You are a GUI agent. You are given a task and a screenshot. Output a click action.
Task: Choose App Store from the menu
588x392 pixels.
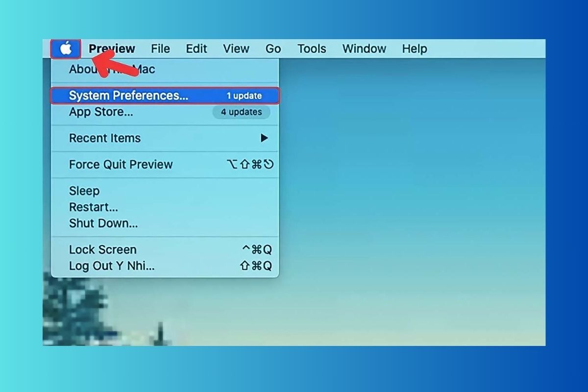(165, 112)
